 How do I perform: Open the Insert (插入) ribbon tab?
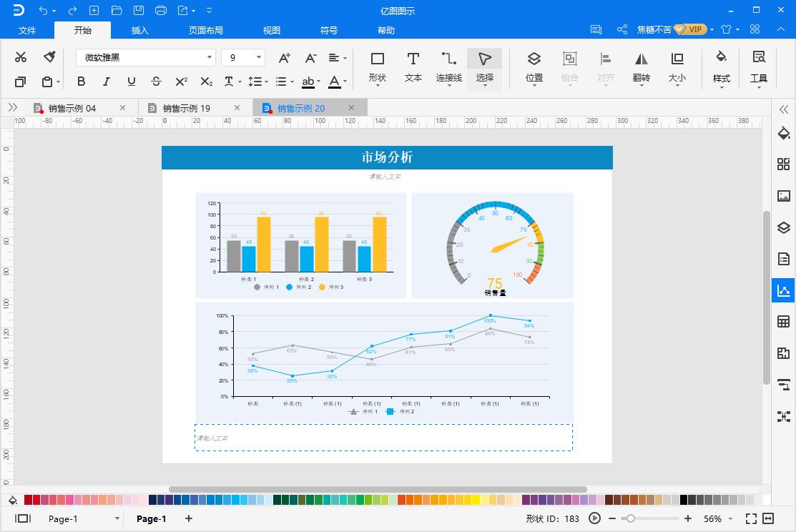click(x=140, y=30)
